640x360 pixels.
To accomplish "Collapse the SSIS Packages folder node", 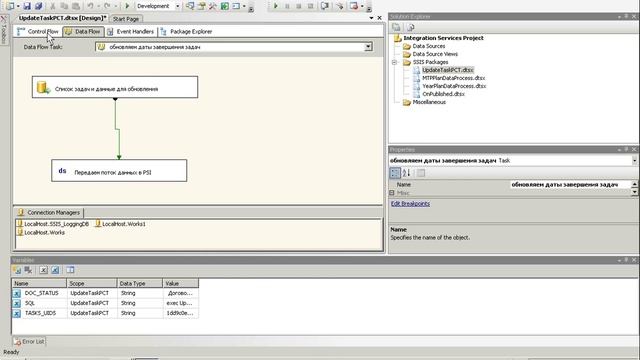I will pos(394,62).
